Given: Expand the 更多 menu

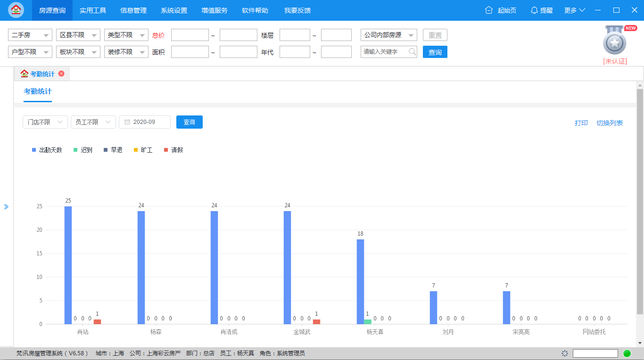Looking at the screenshot, I should click(575, 10).
